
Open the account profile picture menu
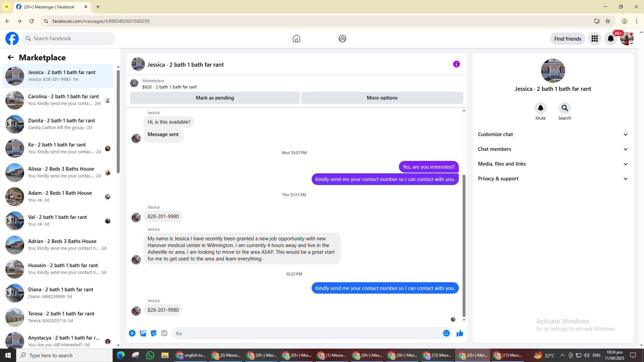627,39
